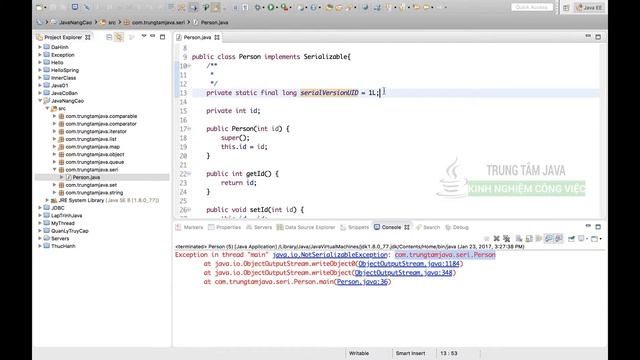Screen dimensions: 640x360
Task: Minimize the Project Explorer view
Action: click(x=153, y=36)
